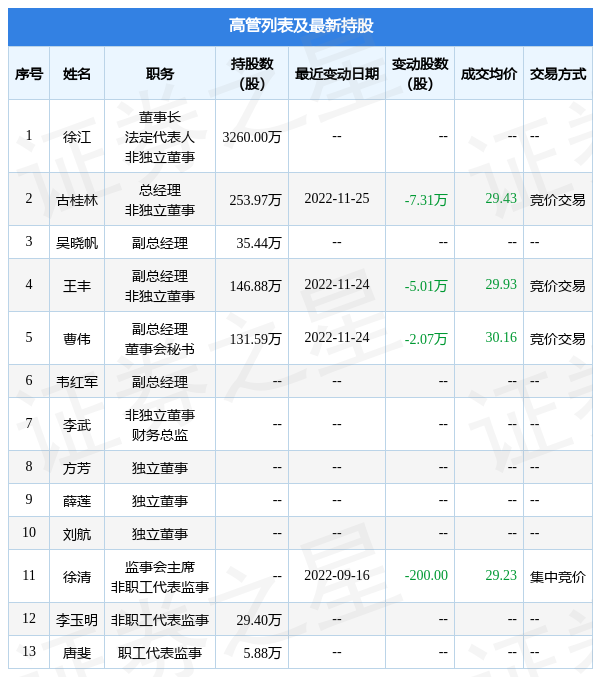Select the name 刘航

77,535
